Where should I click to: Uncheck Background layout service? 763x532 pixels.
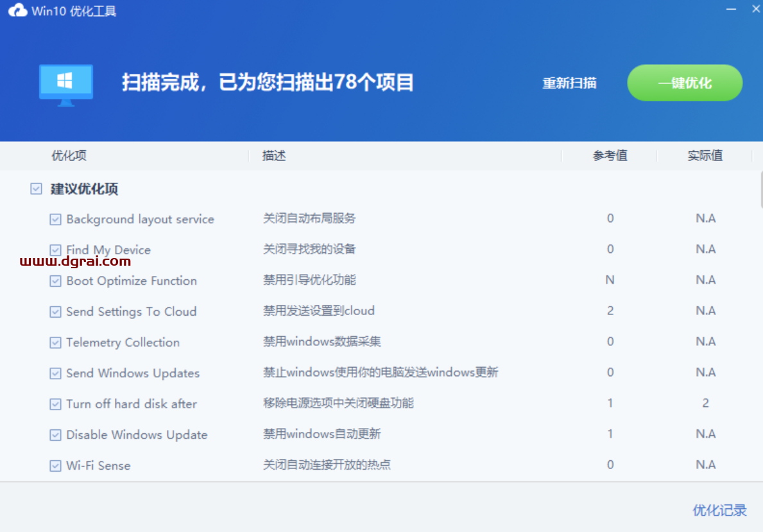[x=55, y=219]
